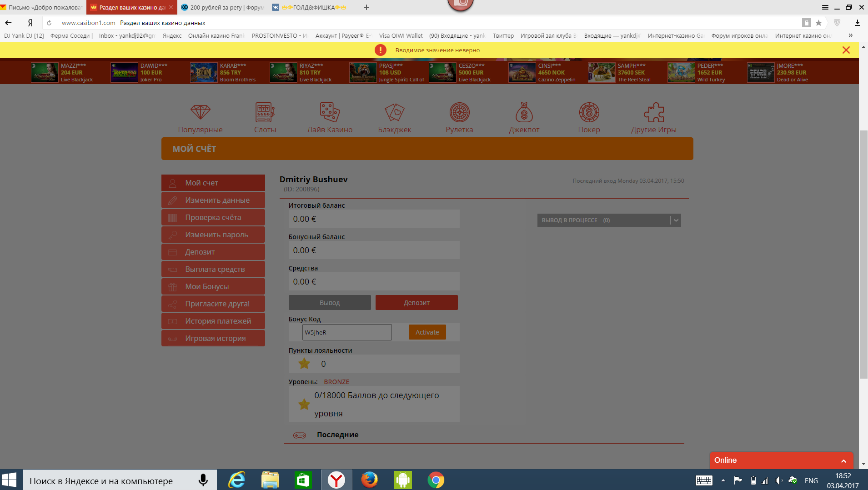Open the Лайв Казино dice category
868x490 pixels.
[330, 118]
